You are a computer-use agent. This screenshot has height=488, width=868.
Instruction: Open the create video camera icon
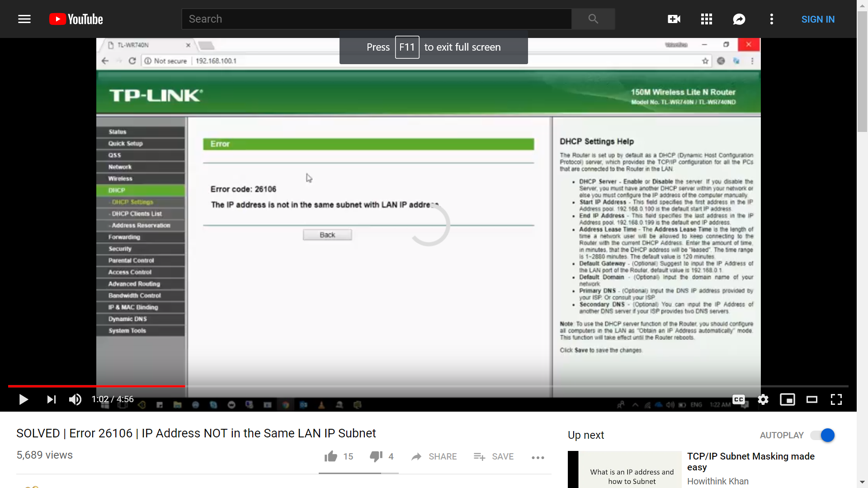click(x=674, y=19)
